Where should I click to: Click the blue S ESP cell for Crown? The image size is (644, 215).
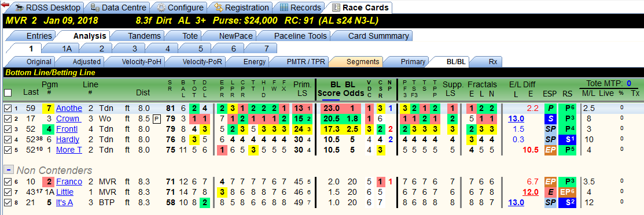[x=550, y=118]
